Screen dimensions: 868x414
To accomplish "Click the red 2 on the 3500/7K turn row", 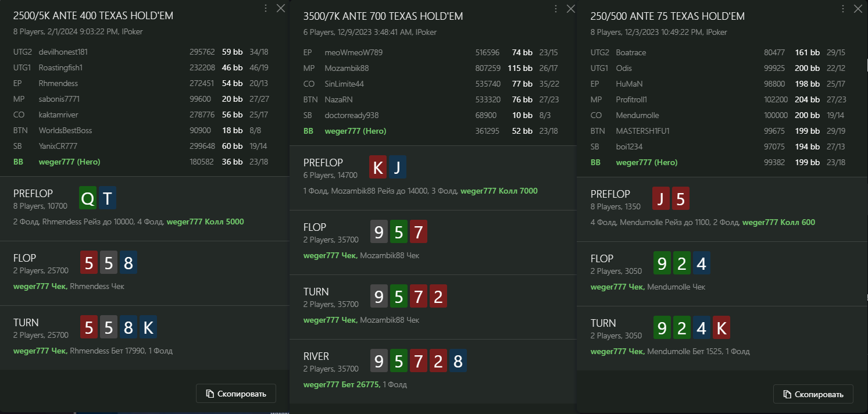I will click(x=438, y=297).
